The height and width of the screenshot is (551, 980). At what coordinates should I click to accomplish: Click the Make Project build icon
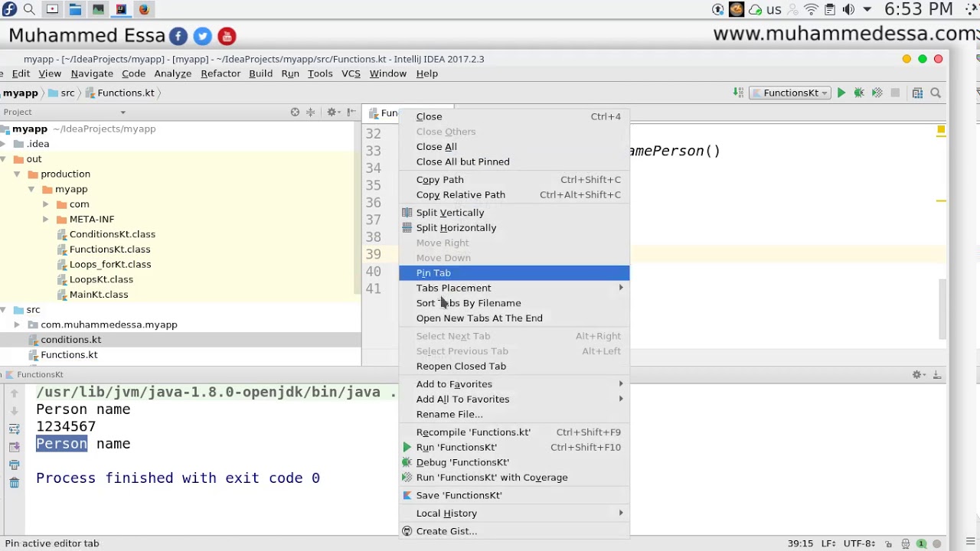click(x=738, y=93)
